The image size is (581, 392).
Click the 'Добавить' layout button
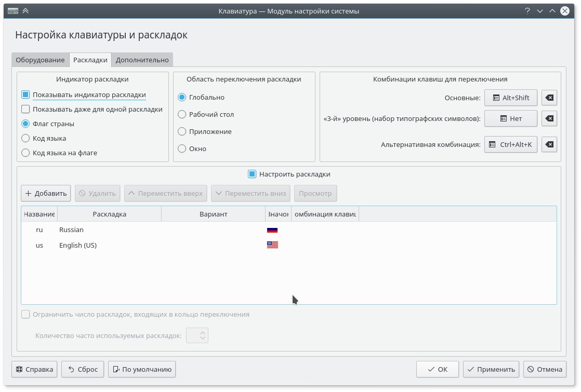46,193
